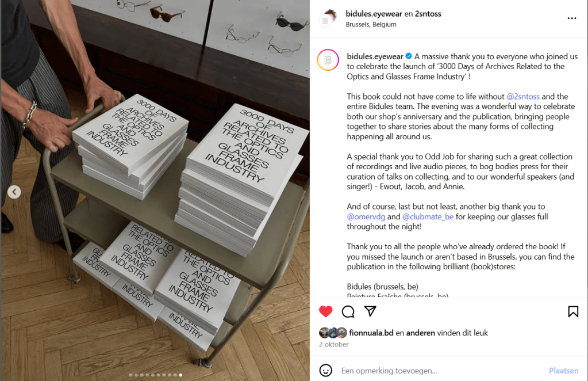
Task: Open liker avatars next to fionnuala.bd
Action: coord(333,333)
